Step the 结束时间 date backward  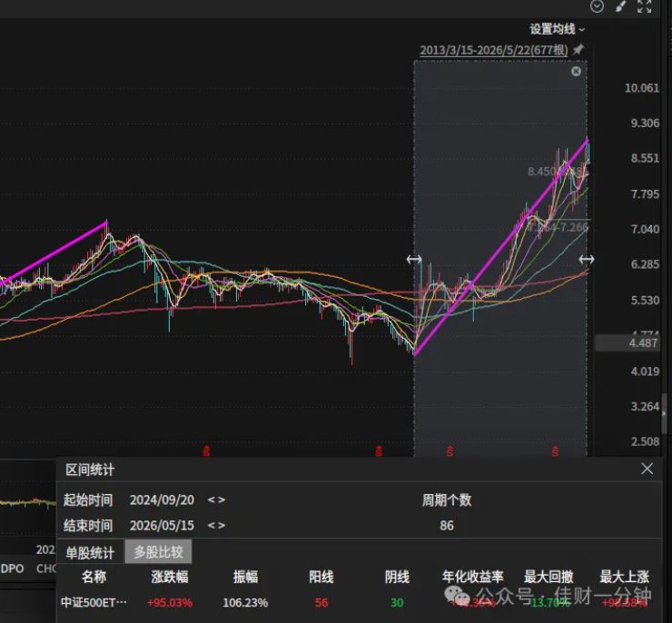pyautogui.click(x=211, y=525)
